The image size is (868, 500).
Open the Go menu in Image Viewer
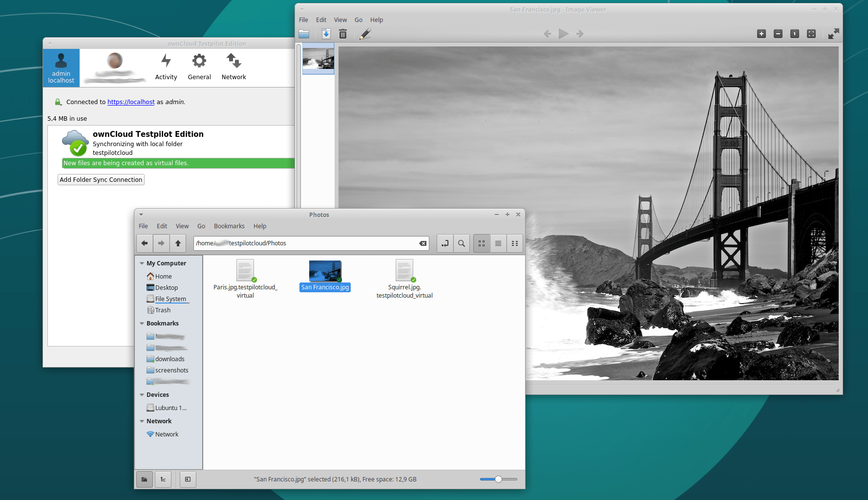click(358, 20)
